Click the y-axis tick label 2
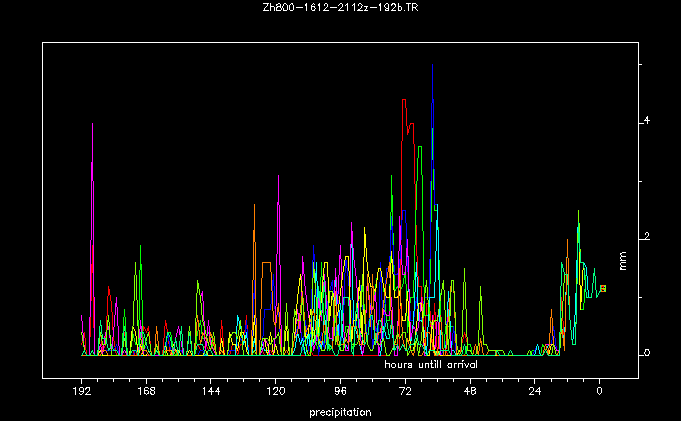Viewport: 681px width, 421px height. 647,237
